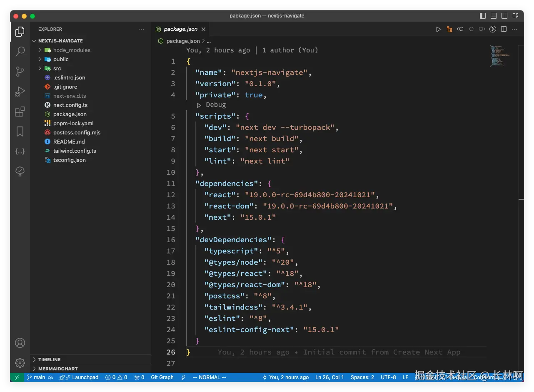Expand the TIMELINE section
The image size is (534, 392).
49,360
